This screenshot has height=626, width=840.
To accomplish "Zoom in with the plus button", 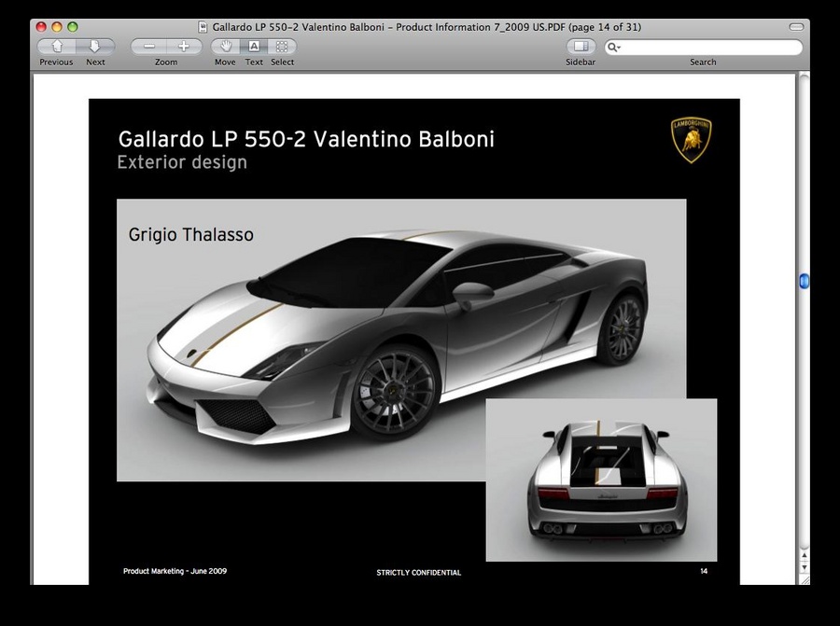I will click(184, 47).
